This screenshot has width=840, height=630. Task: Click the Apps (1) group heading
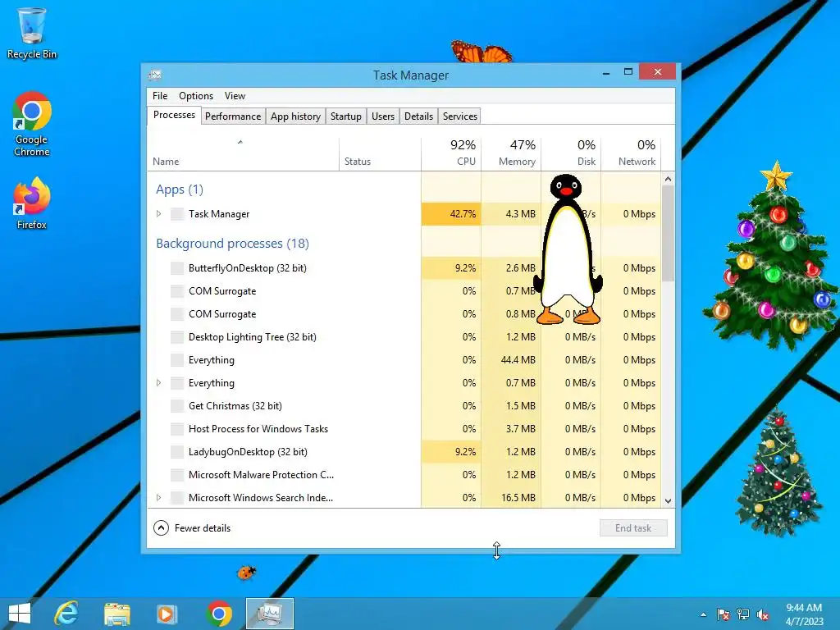click(180, 189)
